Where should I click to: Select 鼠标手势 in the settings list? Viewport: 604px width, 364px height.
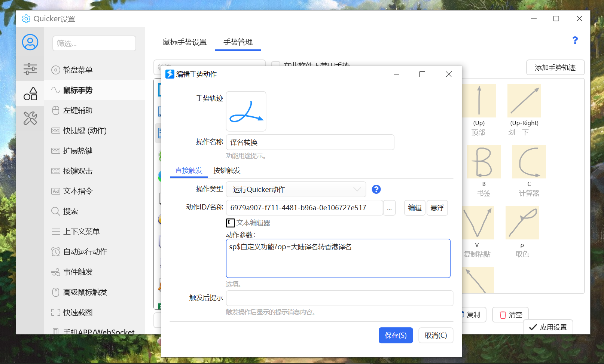click(94, 90)
